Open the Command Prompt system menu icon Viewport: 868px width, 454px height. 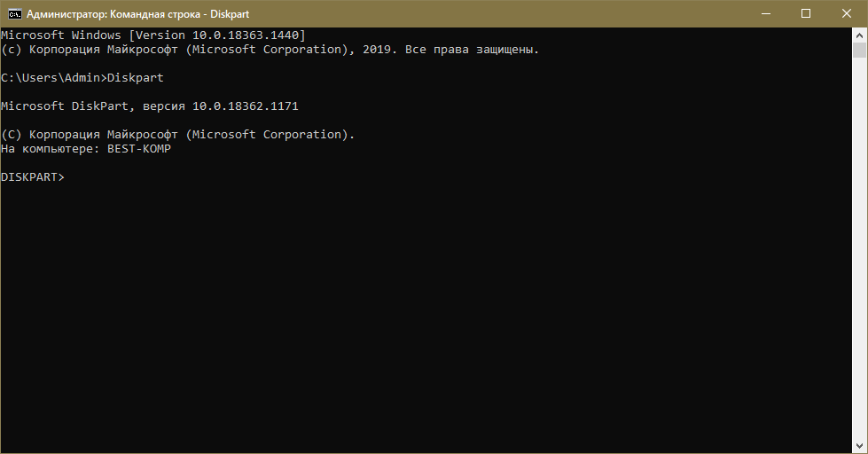pyautogui.click(x=14, y=14)
